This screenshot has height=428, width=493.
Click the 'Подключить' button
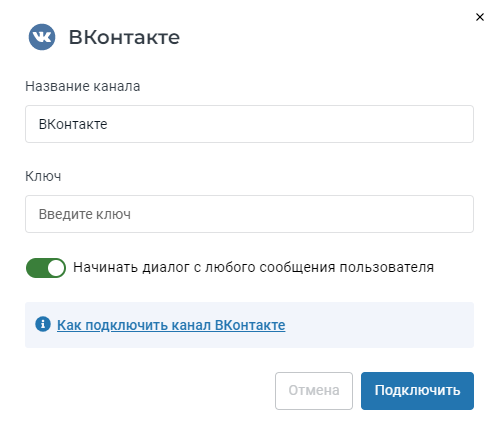click(x=417, y=391)
